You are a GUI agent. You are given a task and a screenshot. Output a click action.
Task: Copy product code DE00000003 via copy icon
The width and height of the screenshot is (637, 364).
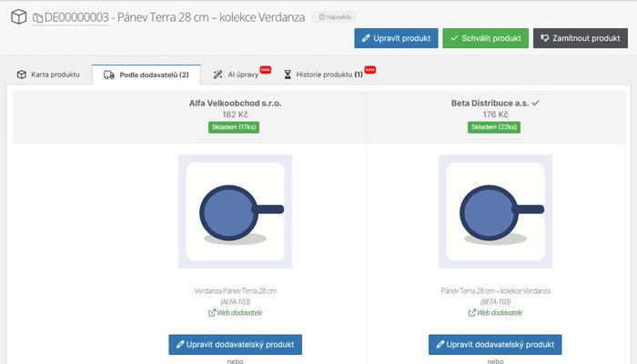tap(38, 18)
